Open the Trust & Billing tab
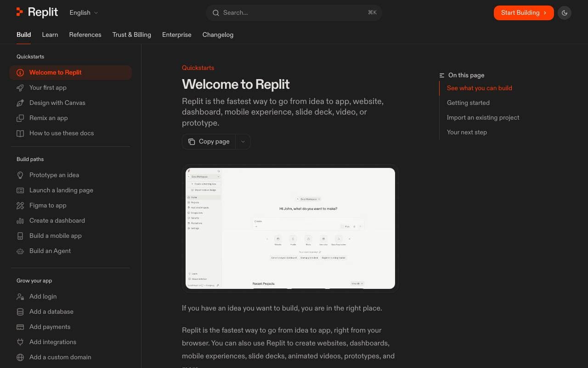588x368 pixels. click(x=132, y=34)
